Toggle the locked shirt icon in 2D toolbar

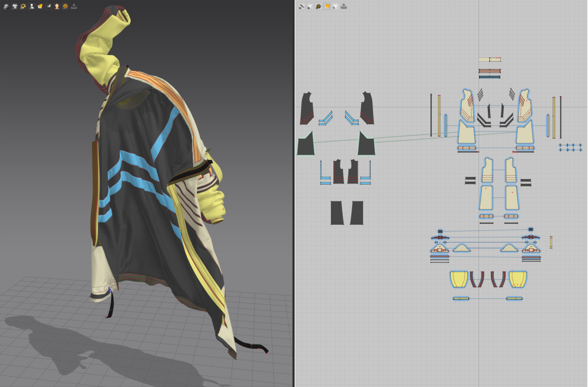(335, 7)
